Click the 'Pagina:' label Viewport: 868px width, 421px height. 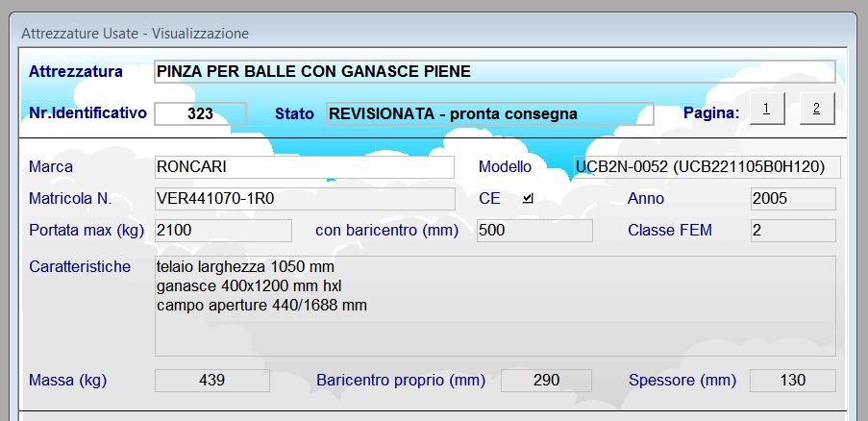pyautogui.click(x=711, y=113)
